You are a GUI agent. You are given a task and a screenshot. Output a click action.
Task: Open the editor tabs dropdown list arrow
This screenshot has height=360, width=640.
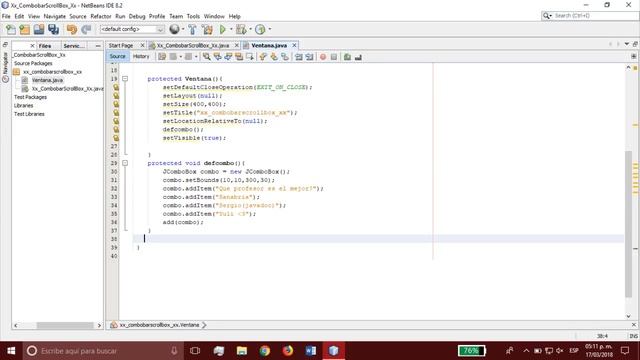(x=627, y=44)
